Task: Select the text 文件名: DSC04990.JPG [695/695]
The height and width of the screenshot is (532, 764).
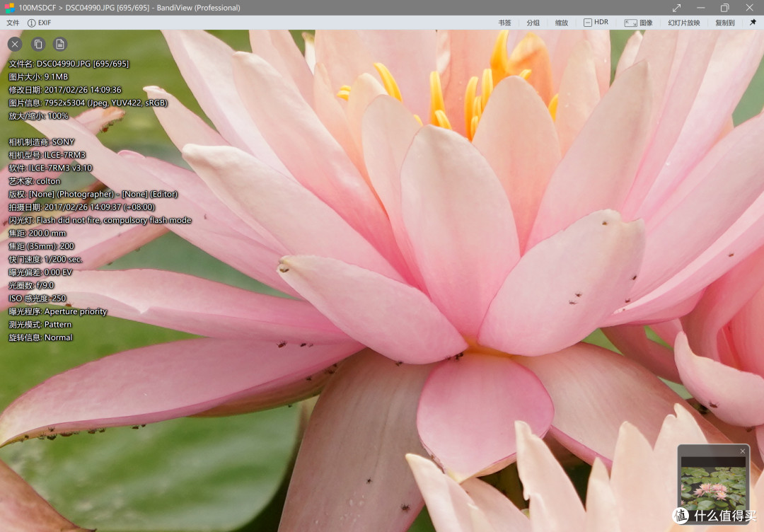Action: 69,64
